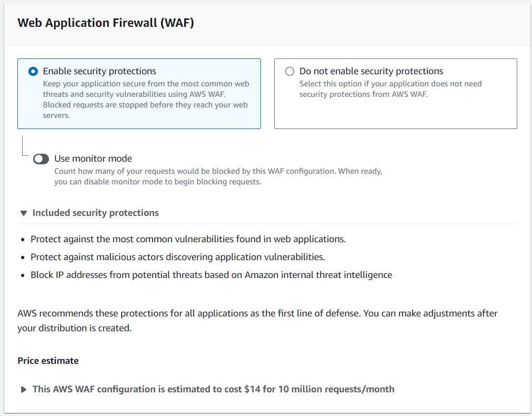
Task: Click the Do not enable security protections card
Action: [395, 93]
